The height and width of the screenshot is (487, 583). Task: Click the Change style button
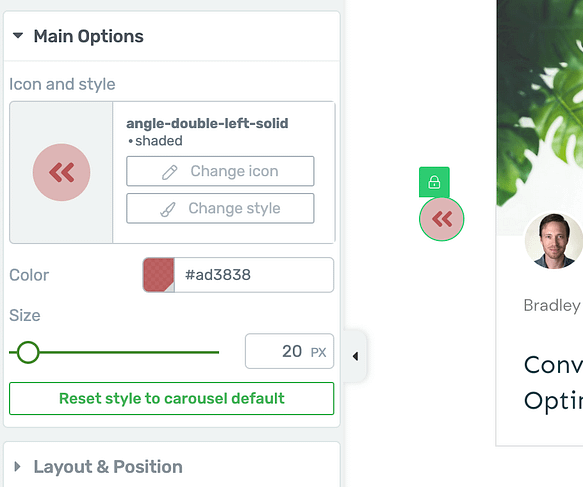click(x=220, y=208)
